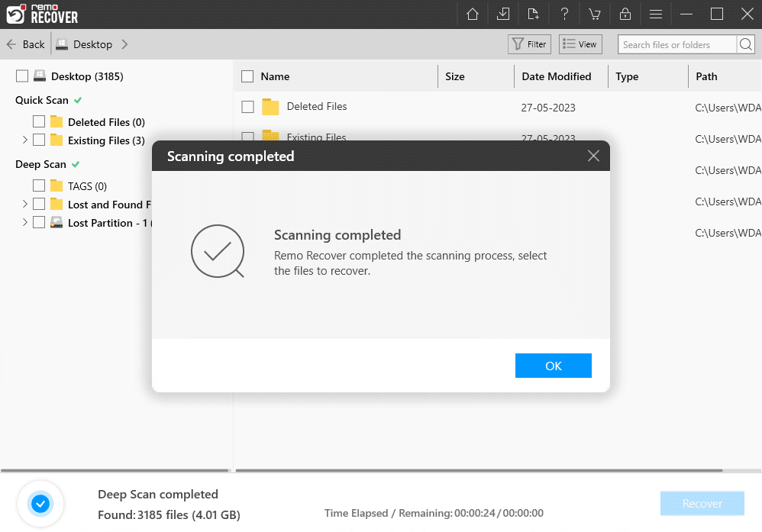Viewport: 762px width, 532px height.
Task: Sort by the Date Modified column header
Action: (557, 76)
